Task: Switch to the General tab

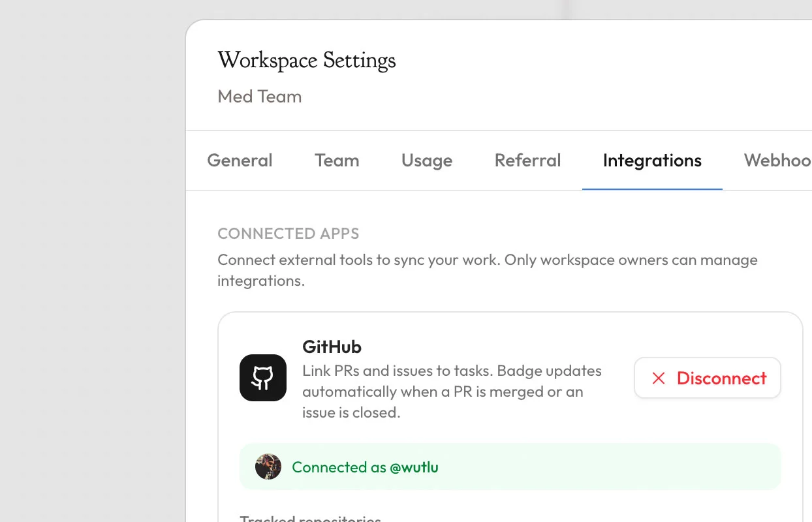Action: [x=240, y=161]
